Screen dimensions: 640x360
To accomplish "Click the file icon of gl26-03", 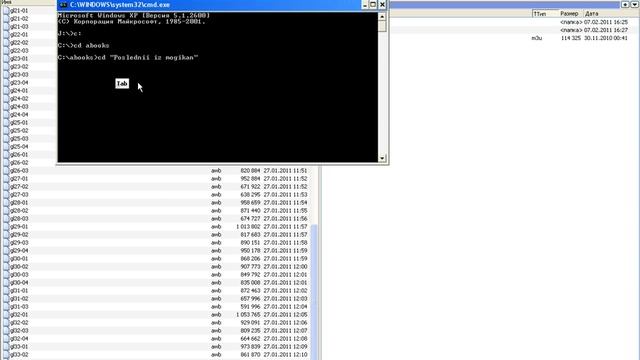I will pos(6,171).
